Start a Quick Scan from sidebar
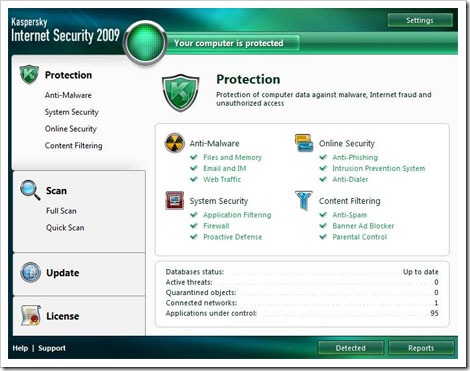Screen dimensions: 470x371 click(x=65, y=228)
